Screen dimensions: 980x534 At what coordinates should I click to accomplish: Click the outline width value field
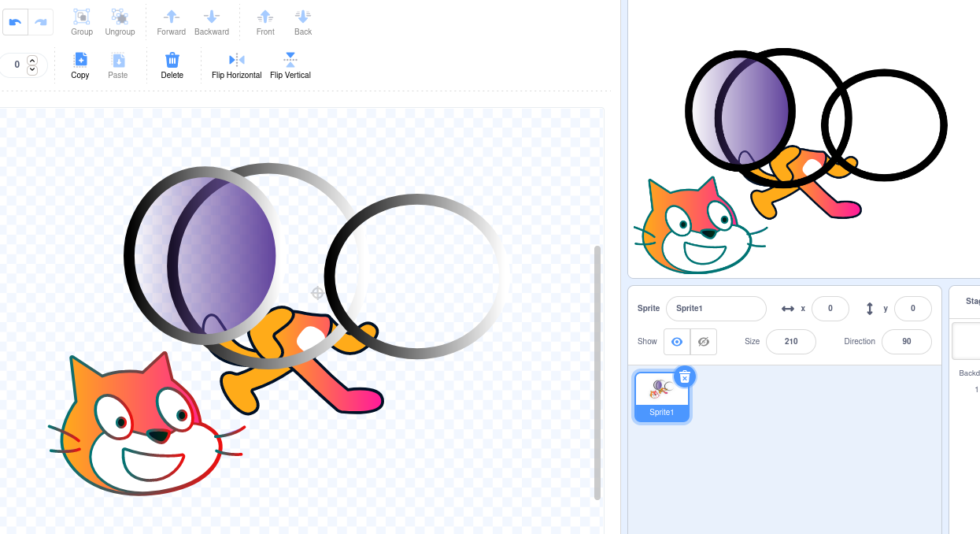pos(17,65)
